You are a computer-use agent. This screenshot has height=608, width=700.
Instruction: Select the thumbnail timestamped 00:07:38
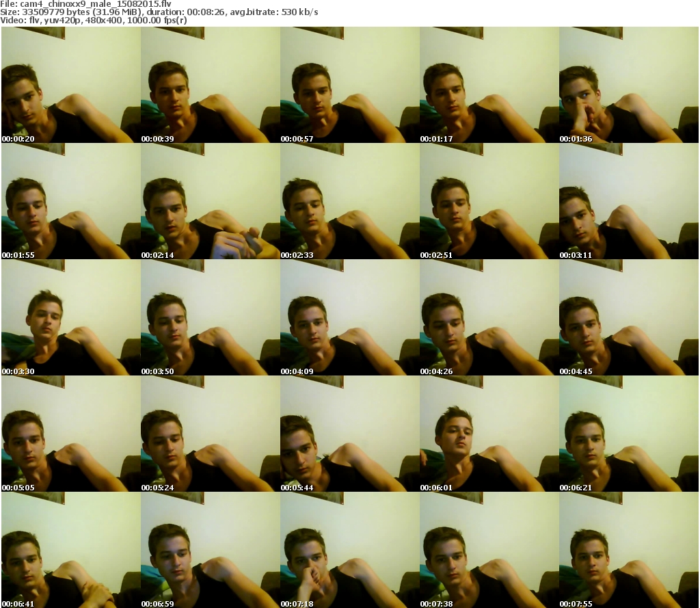(489, 550)
